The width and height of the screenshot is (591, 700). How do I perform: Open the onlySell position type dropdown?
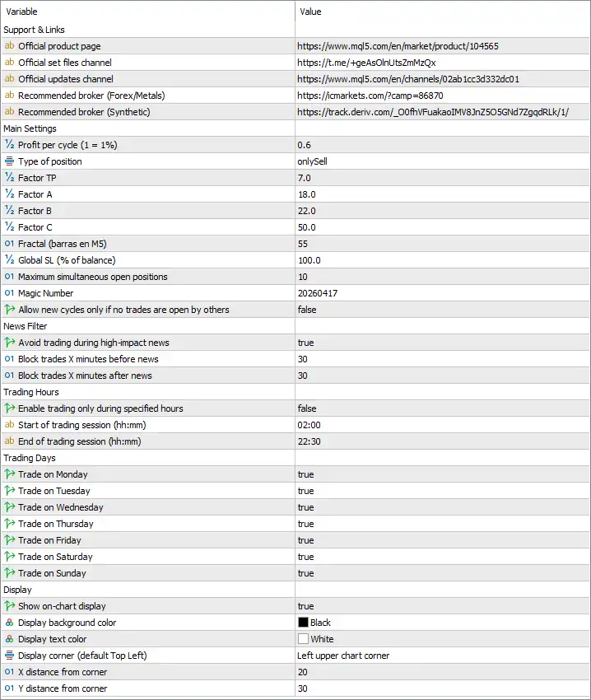click(442, 161)
